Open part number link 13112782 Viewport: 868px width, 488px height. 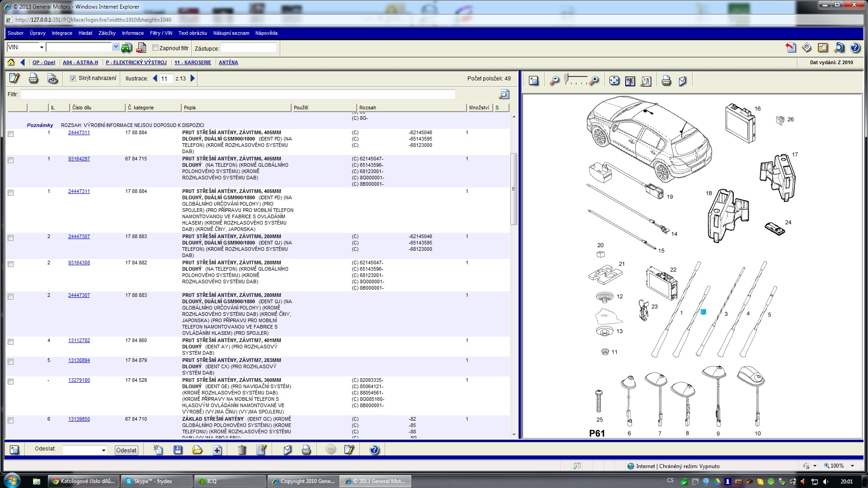79,340
